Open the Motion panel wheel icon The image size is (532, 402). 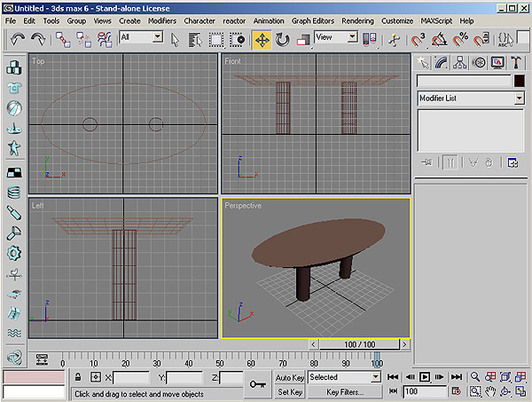tap(479, 62)
